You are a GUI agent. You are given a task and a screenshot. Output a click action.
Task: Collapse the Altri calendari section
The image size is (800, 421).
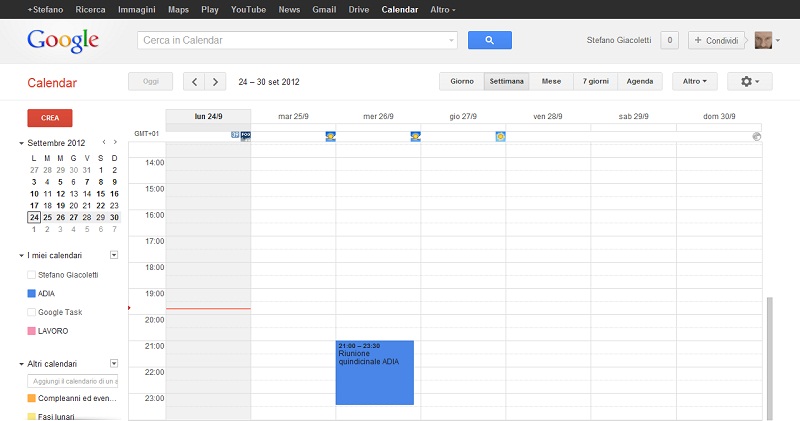pyautogui.click(x=21, y=364)
